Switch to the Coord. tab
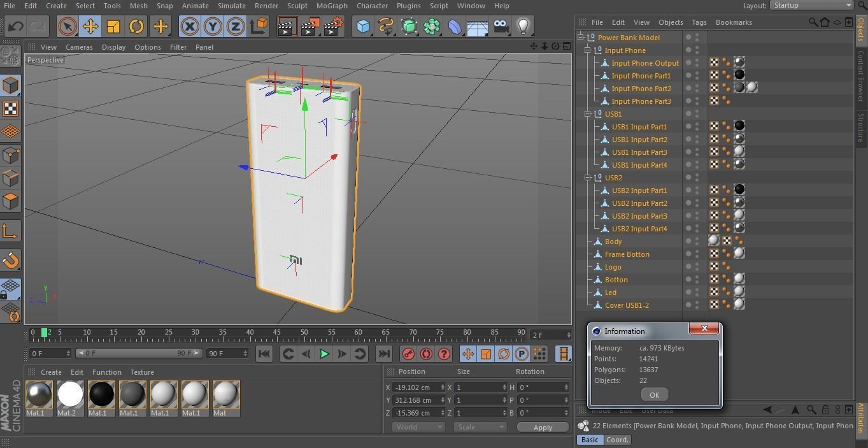This screenshot has width=868, height=448. (617, 440)
